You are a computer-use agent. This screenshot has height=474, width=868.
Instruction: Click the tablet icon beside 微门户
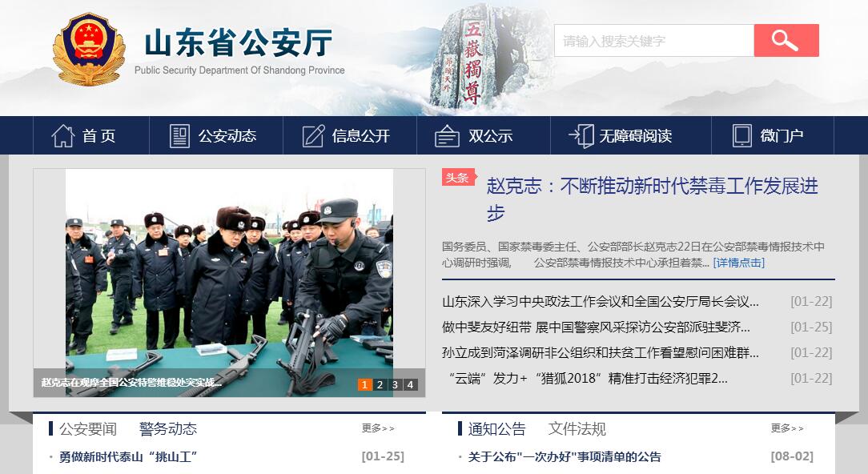point(741,135)
